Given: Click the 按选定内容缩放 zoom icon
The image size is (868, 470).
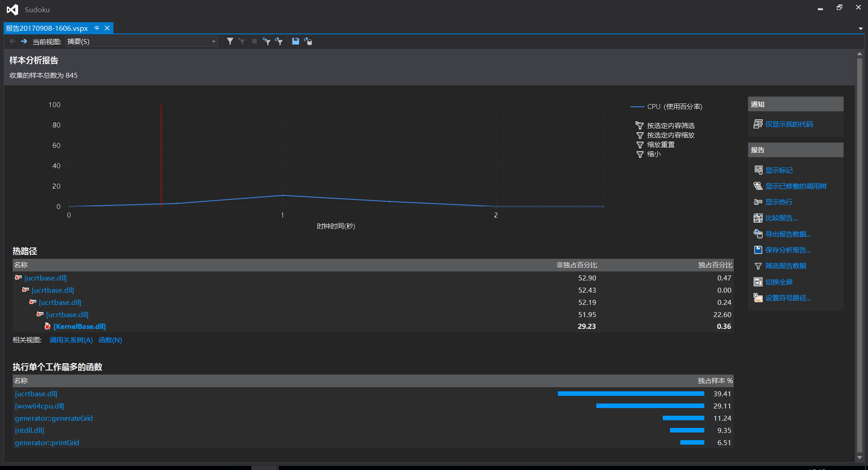Looking at the screenshot, I should 640,135.
